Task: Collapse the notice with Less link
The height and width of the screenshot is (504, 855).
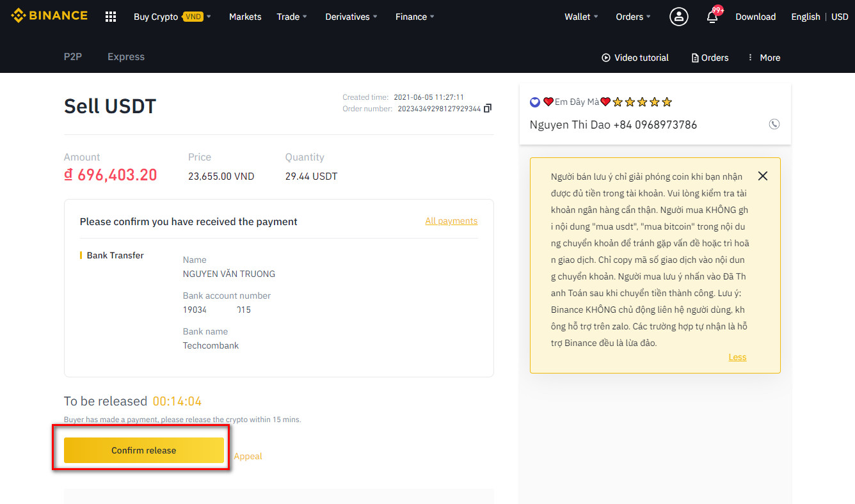Action: pos(737,357)
